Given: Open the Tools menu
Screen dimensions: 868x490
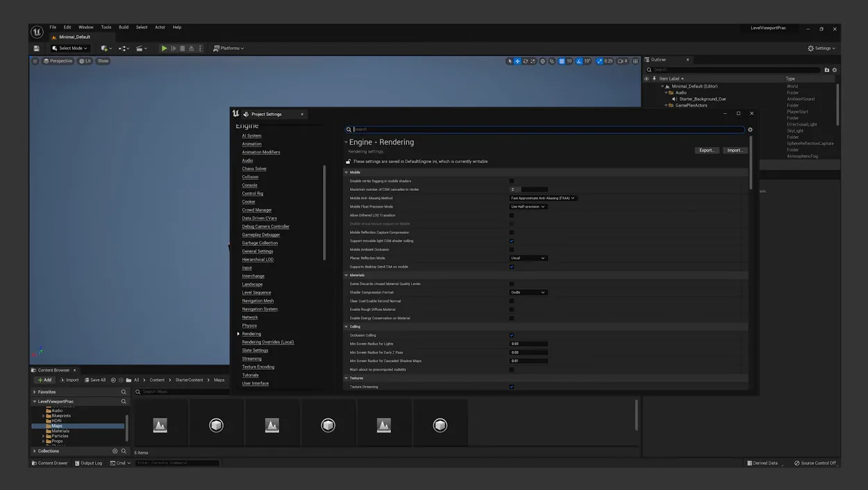Looking at the screenshot, I should (106, 27).
